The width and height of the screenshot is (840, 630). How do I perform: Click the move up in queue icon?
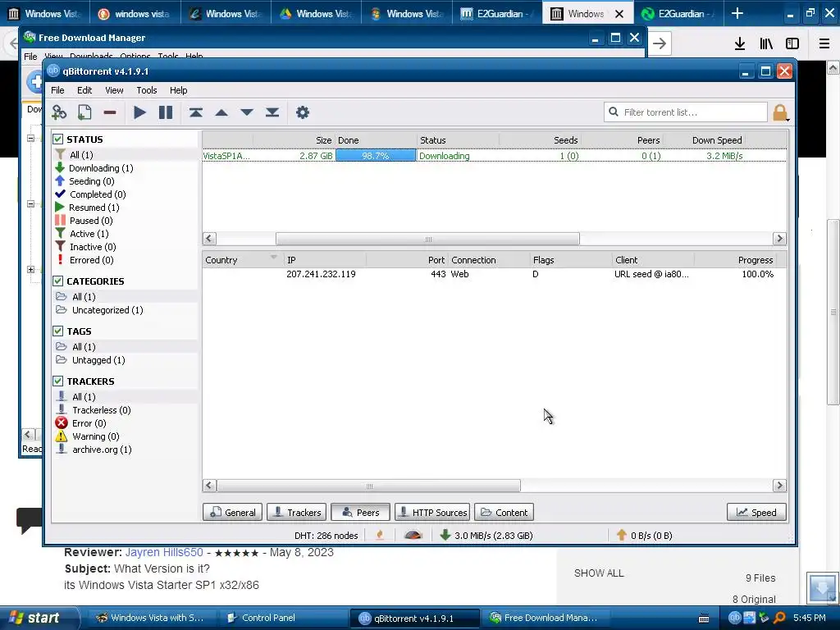click(x=221, y=112)
